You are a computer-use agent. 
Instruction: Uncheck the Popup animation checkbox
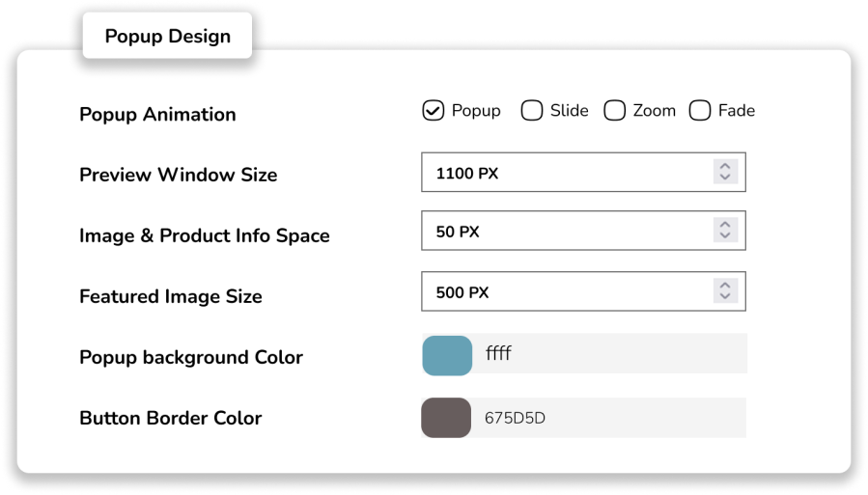click(x=434, y=111)
